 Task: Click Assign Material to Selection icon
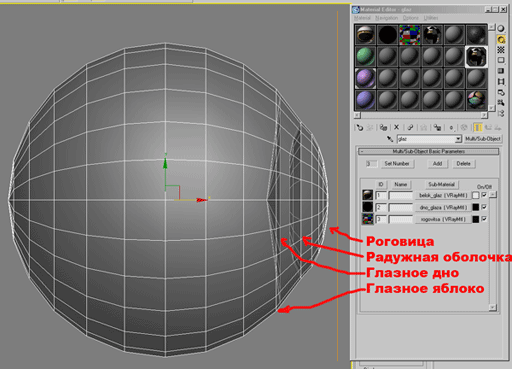[x=383, y=127]
